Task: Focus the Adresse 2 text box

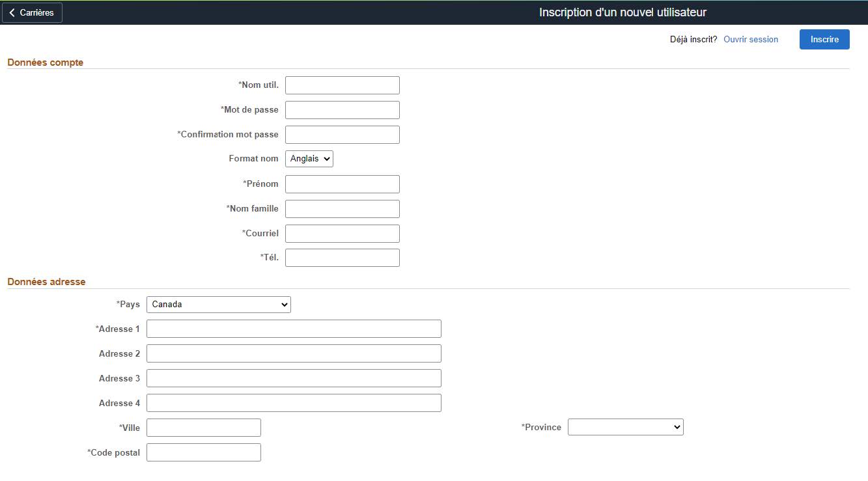Action: (x=294, y=353)
